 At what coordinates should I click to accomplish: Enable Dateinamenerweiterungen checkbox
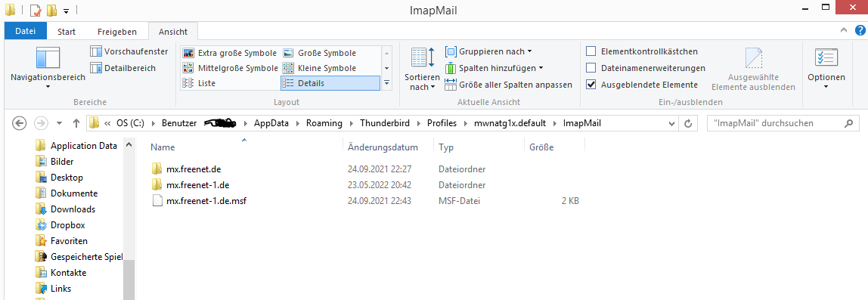(646, 68)
